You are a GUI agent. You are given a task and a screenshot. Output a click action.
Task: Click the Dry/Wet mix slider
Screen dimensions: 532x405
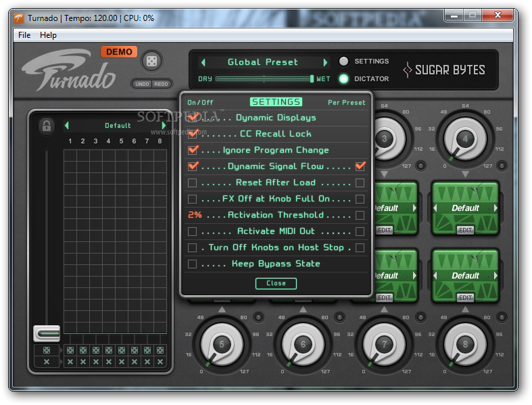click(x=264, y=78)
